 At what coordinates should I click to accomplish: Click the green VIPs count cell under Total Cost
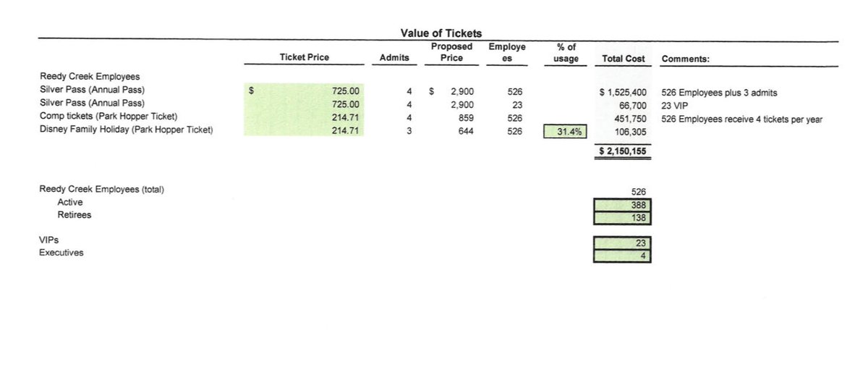point(623,243)
